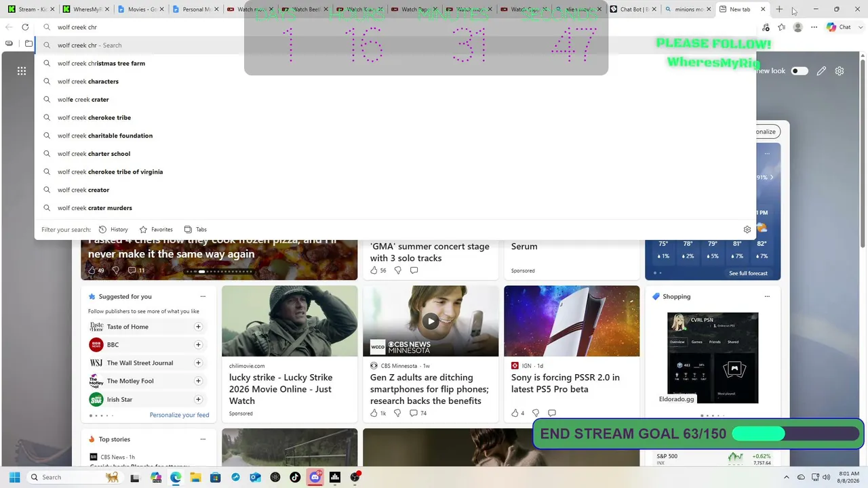Click the Personalize your feed link
This screenshot has width=868, height=488.
tap(179, 415)
